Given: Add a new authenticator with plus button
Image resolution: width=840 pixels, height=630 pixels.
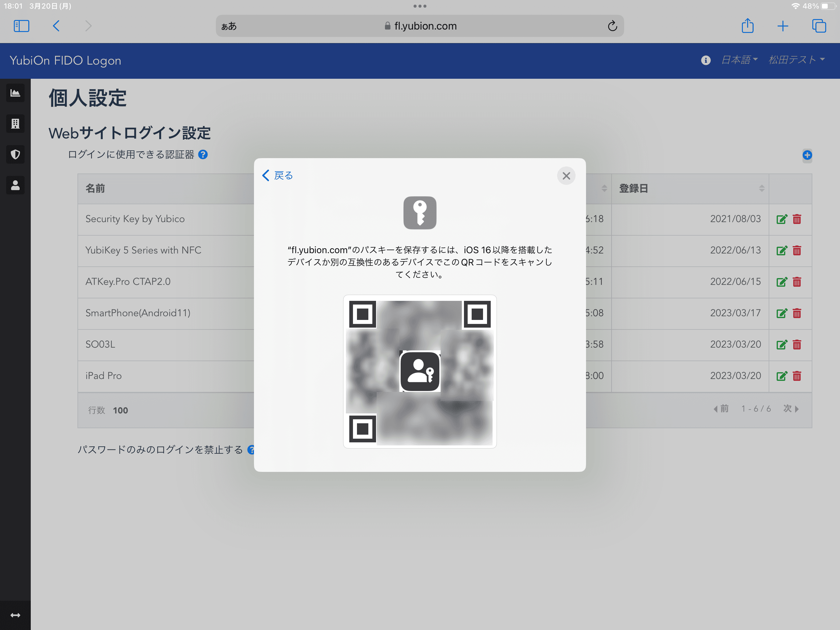Looking at the screenshot, I should click(x=807, y=155).
